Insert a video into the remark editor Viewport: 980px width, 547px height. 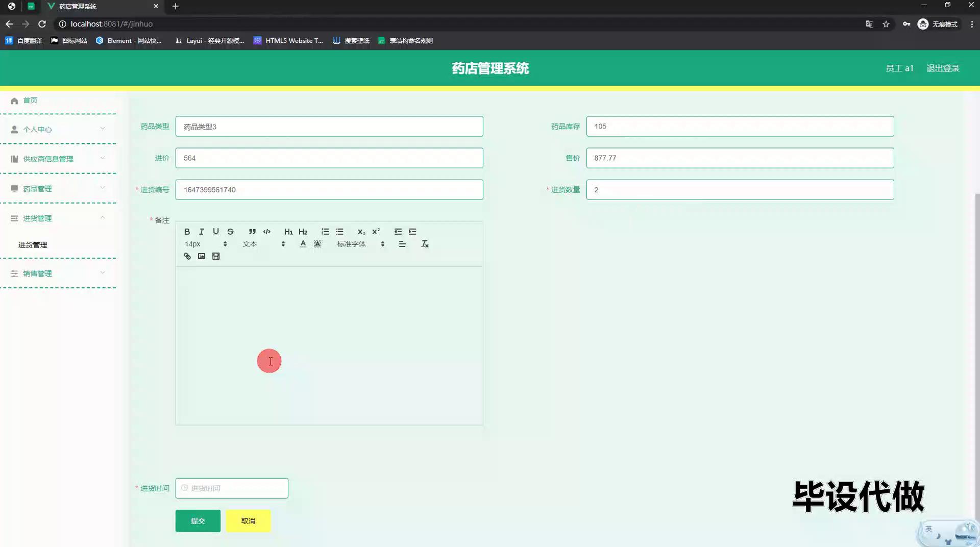pyautogui.click(x=216, y=256)
